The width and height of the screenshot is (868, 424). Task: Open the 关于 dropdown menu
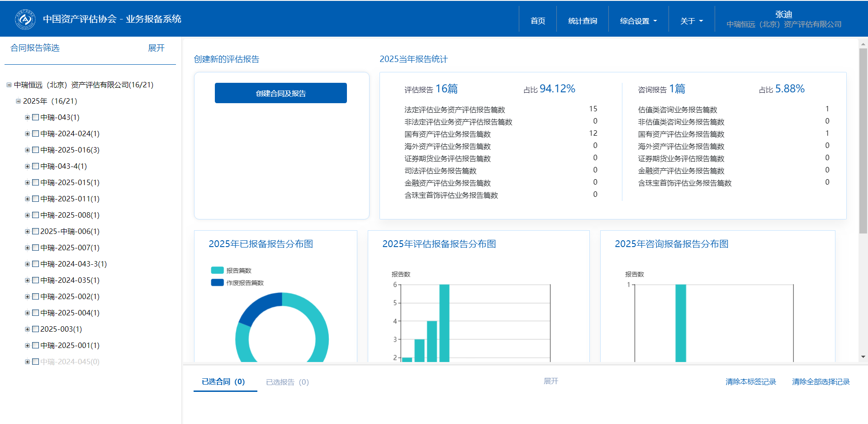(691, 21)
